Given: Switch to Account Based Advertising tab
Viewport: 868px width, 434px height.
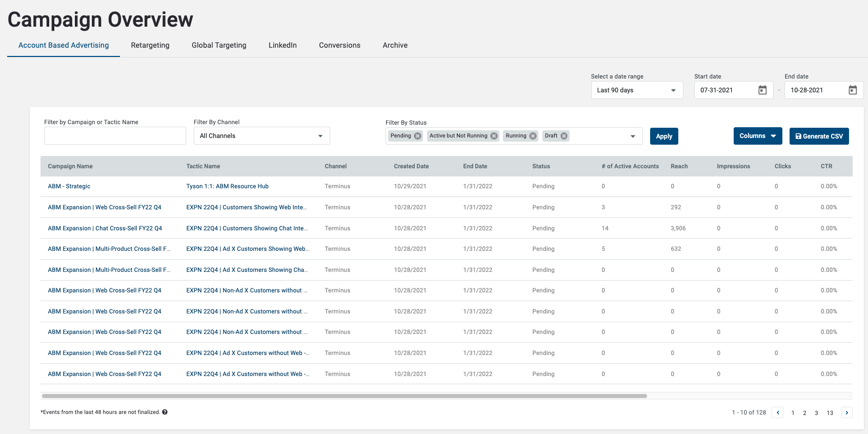Looking at the screenshot, I should [x=64, y=45].
